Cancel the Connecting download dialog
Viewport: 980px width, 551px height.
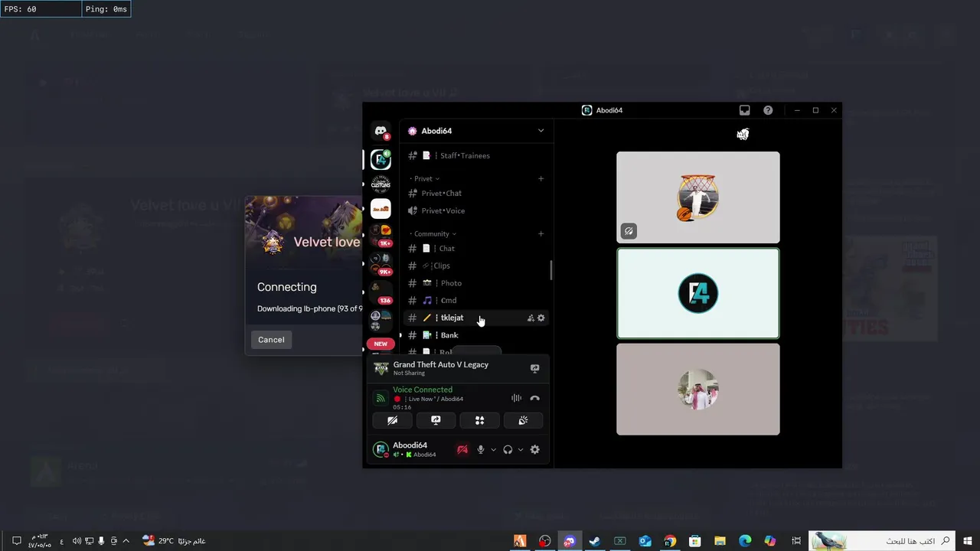click(x=271, y=340)
